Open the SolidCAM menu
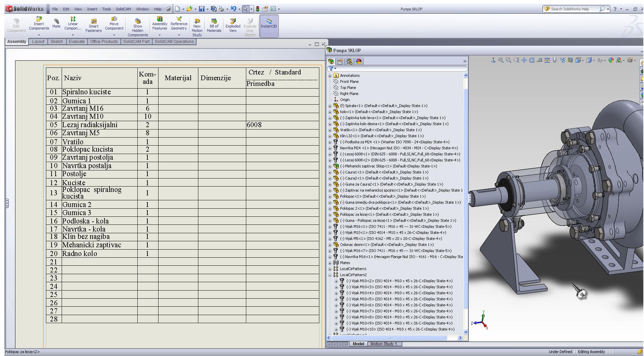 click(x=123, y=9)
